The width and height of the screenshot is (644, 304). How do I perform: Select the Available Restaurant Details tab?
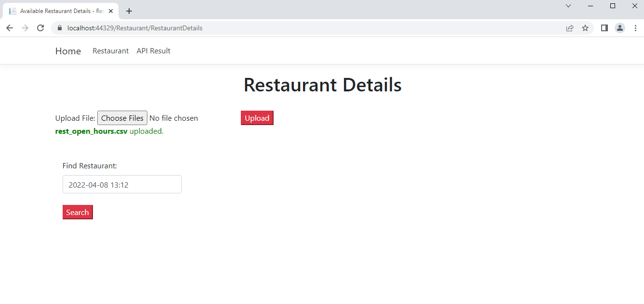pyautogui.click(x=61, y=11)
